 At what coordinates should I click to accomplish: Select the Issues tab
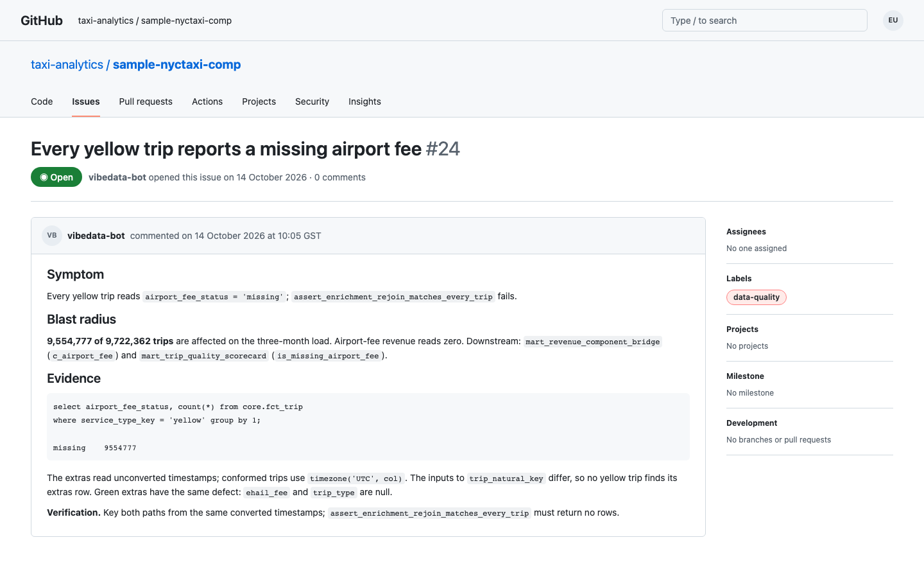click(x=86, y=101)
